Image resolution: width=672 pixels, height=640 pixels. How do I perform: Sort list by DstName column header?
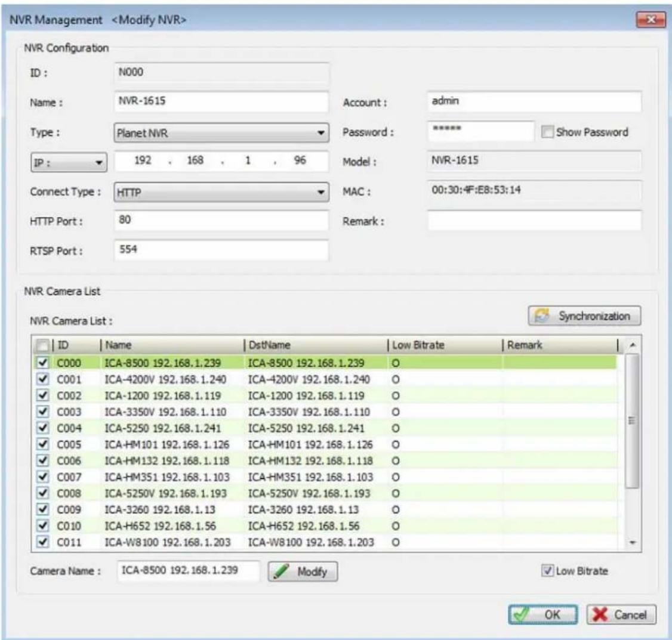[x=316, y=345]
